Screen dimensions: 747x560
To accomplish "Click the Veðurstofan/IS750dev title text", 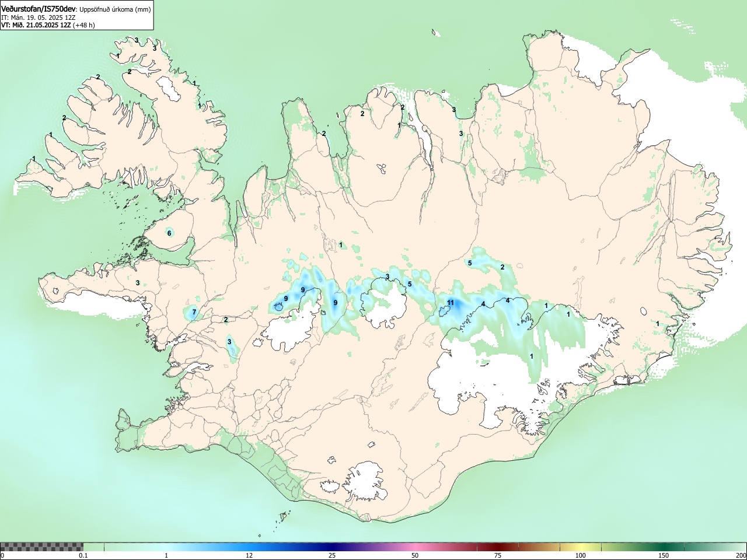I will (x=38, y=9).
